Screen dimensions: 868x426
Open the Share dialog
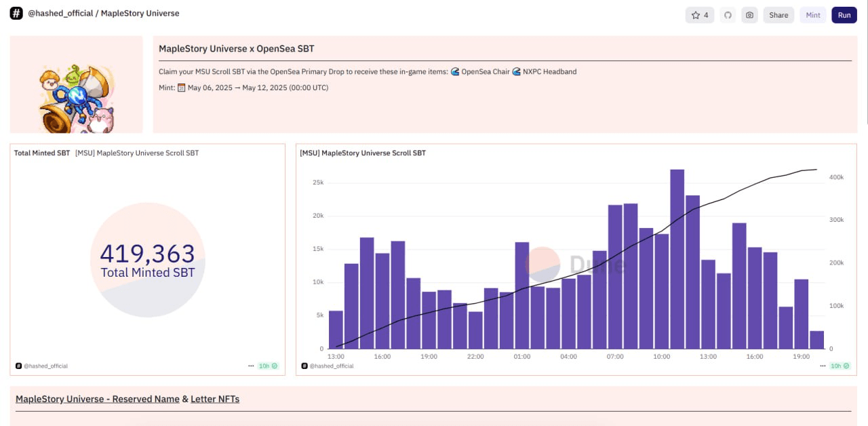pos(778,15)
